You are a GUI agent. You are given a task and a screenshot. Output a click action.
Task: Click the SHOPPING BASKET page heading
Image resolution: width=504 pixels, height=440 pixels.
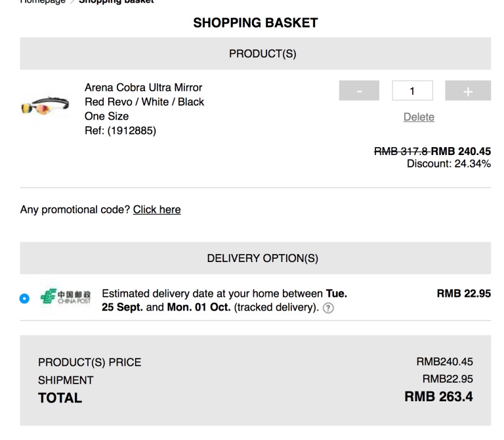pyautogui.click(x=255, y=23)
